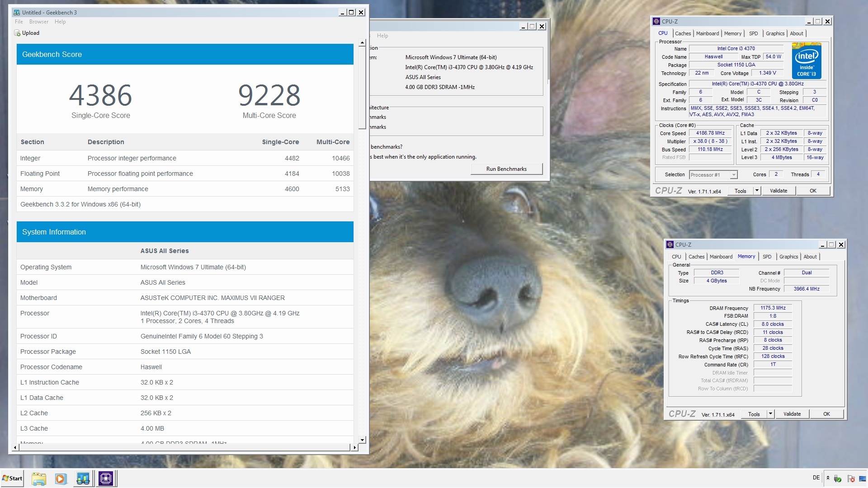Click the Intel Core i3 logo badge

pyautogui.click(x=807, y=61)
